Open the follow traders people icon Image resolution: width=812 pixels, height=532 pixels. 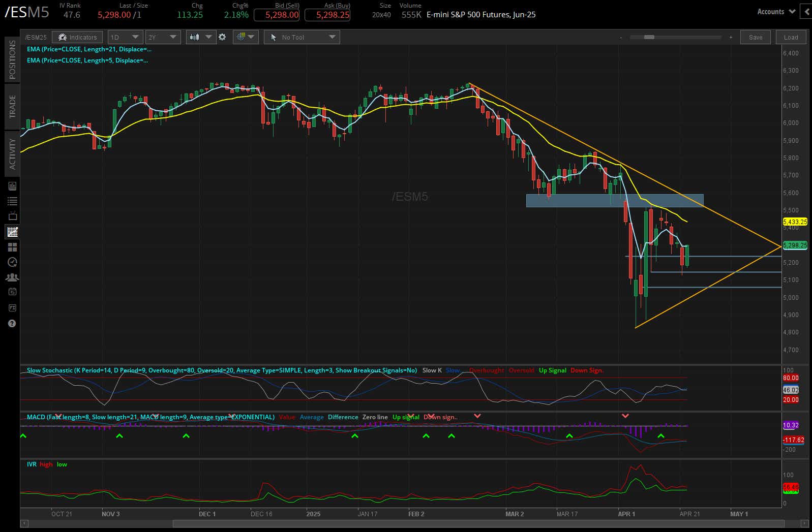(12, 277)
